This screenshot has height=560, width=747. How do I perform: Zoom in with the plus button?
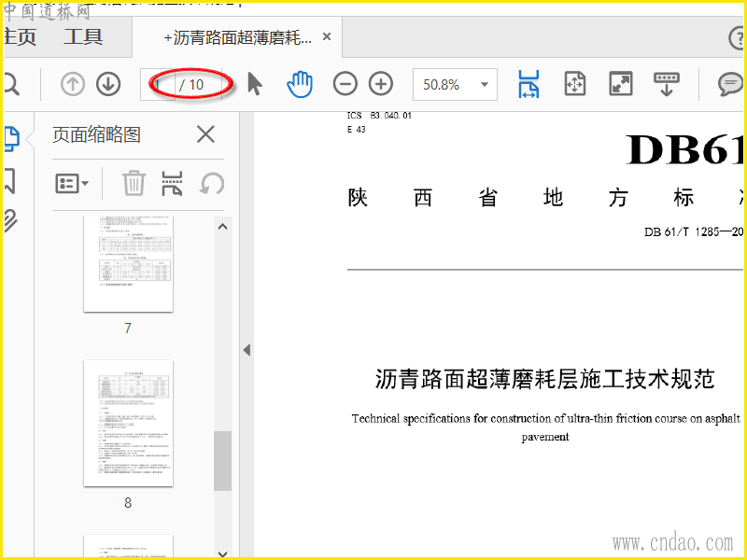point(381,84)
